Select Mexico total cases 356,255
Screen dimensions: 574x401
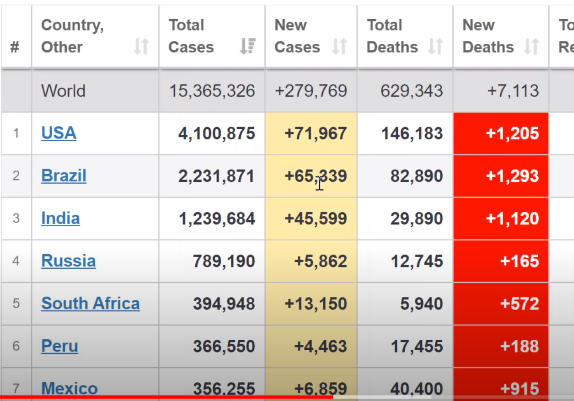[x=224, y=388]
